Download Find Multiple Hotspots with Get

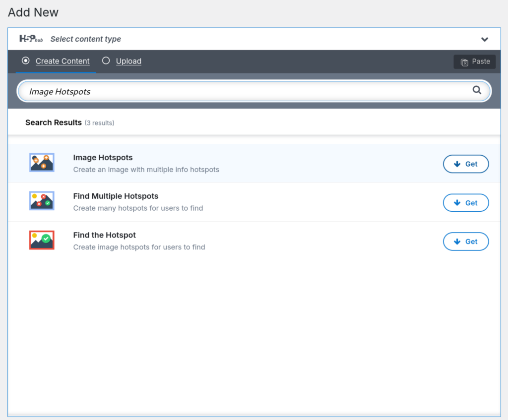coord(465,203)
